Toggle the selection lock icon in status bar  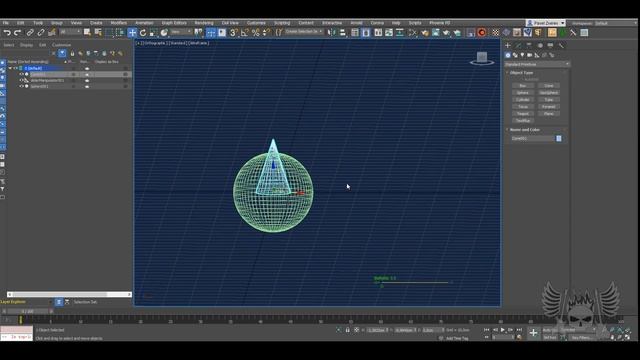point(347,330)
